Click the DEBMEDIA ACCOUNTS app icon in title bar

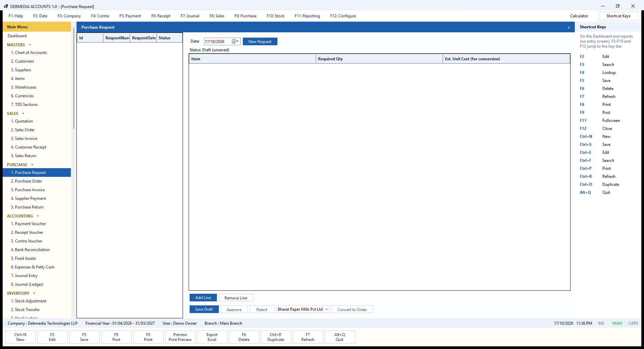[6, 6]
